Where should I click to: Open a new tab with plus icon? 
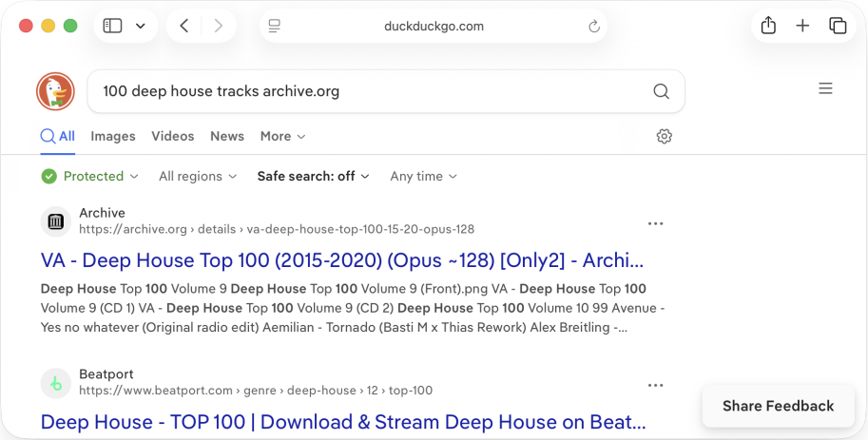coord(802,27)
